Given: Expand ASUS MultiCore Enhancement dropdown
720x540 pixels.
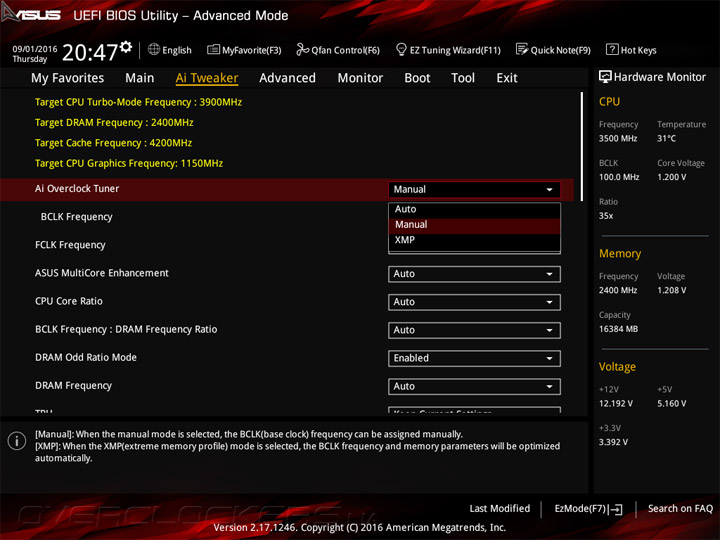Looking at the screenshot, I should (x=474, y=274).
